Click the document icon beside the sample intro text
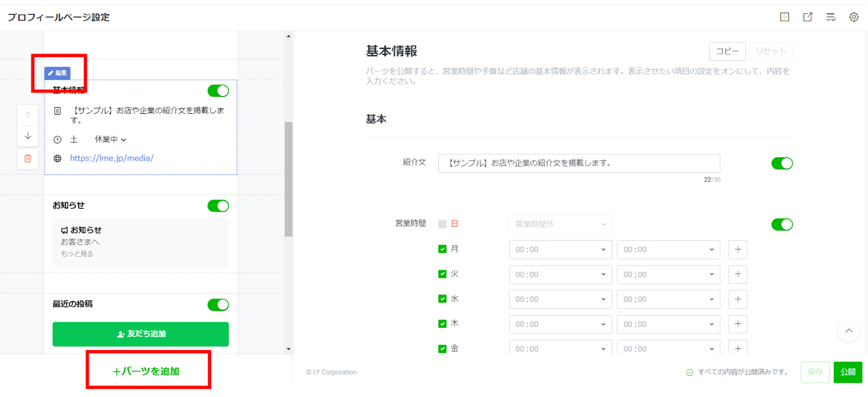The height and width of the screenshot is (397, 868). click(58, 111)
